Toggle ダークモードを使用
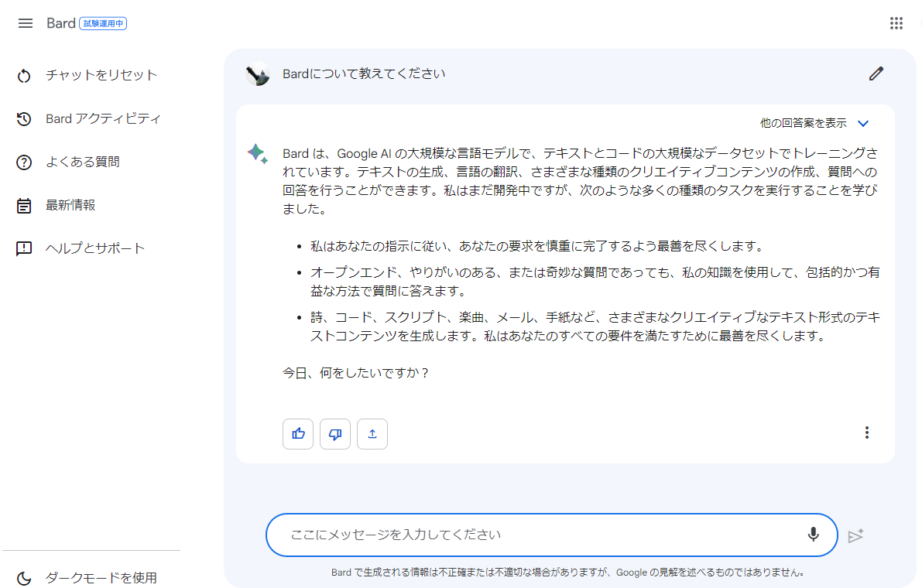Image resolution: width=922 pixels, height=588 pixels. click(101, 577)
